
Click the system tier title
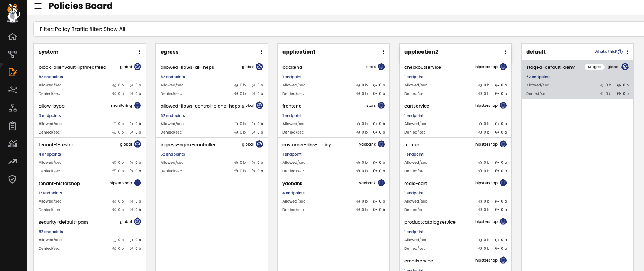pyautogui.click(x=49, y=52)
